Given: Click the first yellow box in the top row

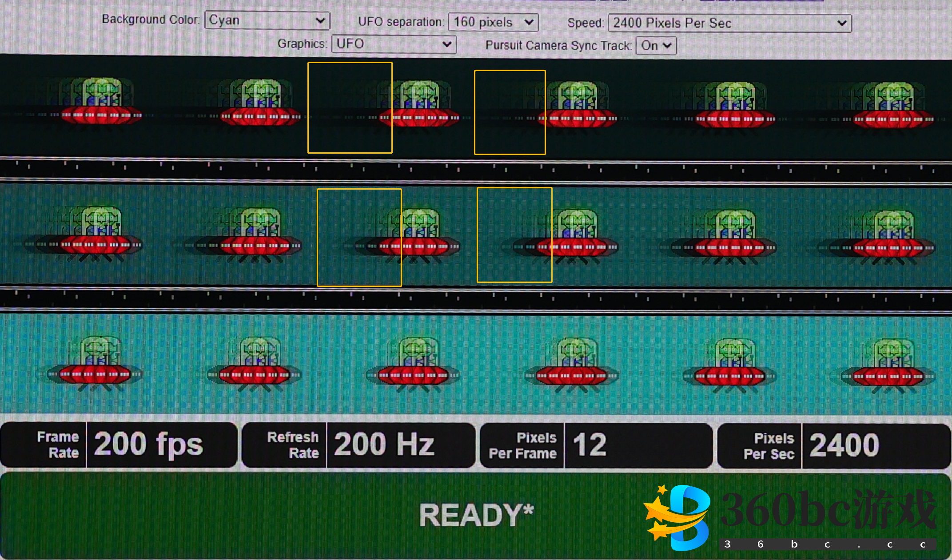Looking at the screenshot, I should click(350, 108).
